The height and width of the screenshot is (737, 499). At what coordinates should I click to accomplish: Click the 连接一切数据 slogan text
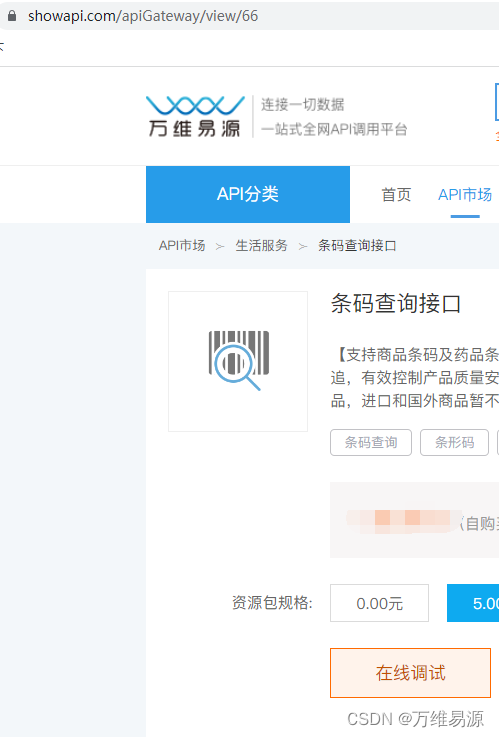coord(303,104)
